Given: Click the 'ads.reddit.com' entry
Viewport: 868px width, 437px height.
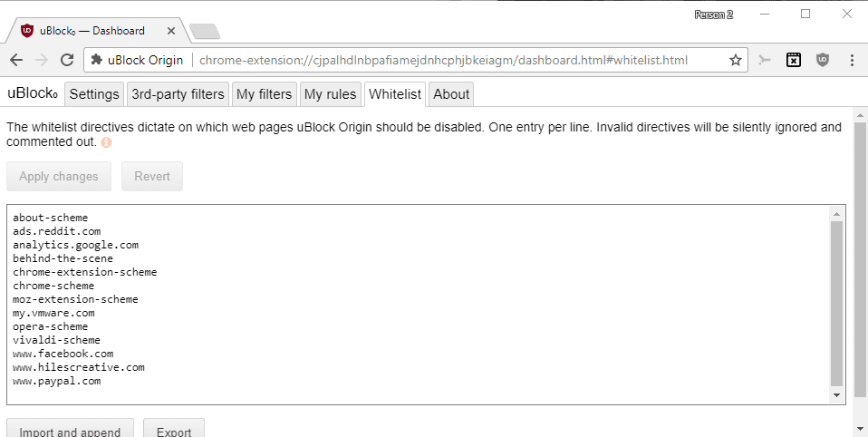Looking at the screenshot, I should pos(56,231).
